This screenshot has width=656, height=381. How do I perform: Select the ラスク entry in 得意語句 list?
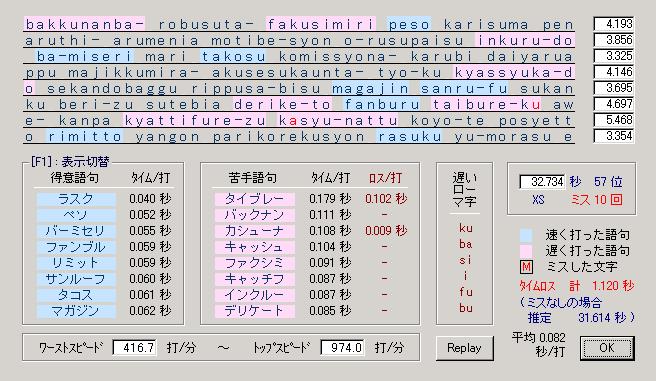click(76, 199)
